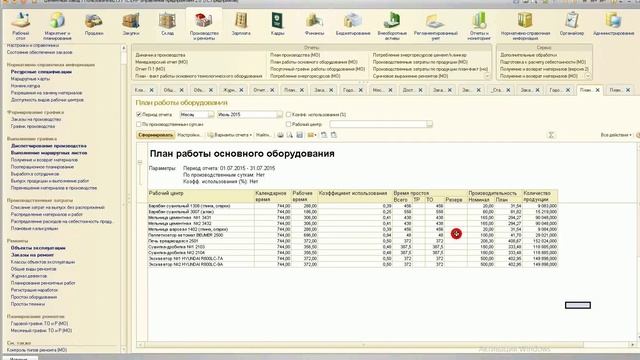Open the Производство и ремонты section
This screenshot has height=360, width=640.
click(204, 25)
